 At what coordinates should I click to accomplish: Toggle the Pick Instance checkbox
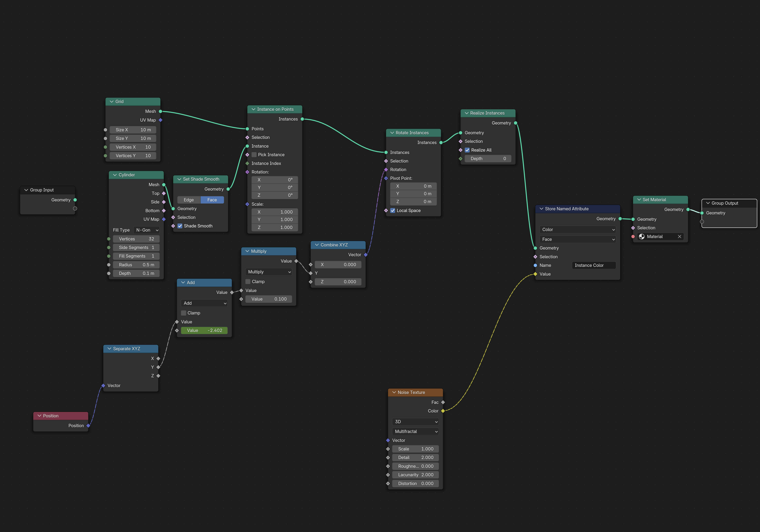point(254,155)
